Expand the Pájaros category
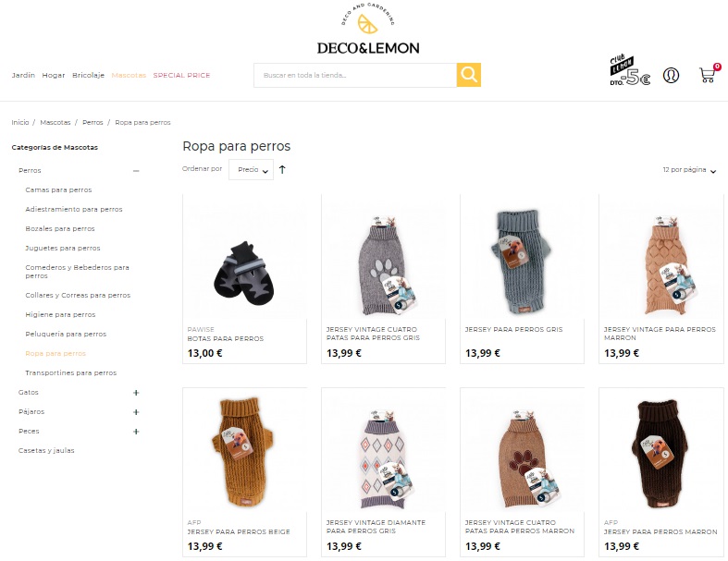This screenshot has height=561, width=728. [136, 412]
